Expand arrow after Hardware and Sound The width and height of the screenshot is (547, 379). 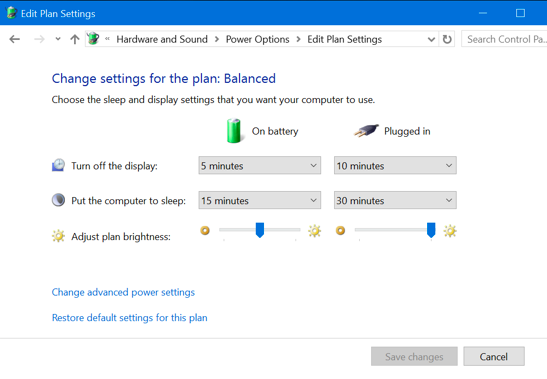click(x=217, y=39)
